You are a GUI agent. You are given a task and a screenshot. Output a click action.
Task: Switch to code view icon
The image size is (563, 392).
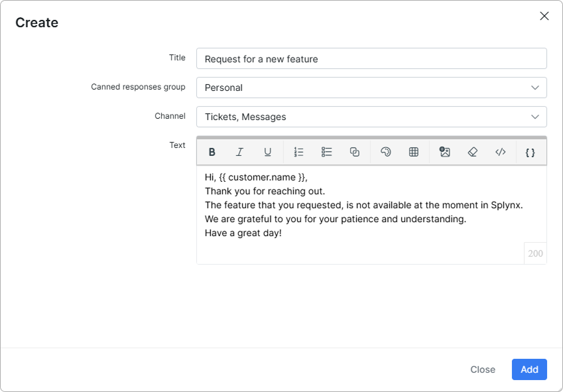(x=501, y=152)
